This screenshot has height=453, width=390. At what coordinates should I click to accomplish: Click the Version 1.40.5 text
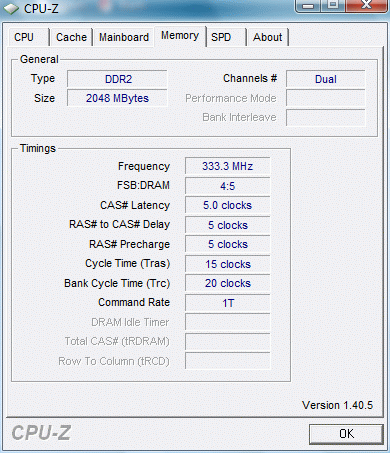(x=337, y=405)
